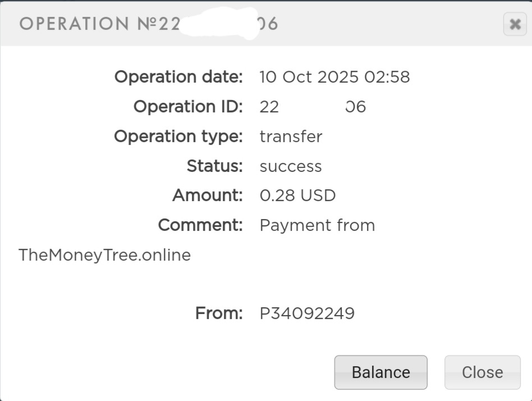This screenshot has height=401, width=532.
Task: Click the Operation ID number value
Action: pos(312,107)
